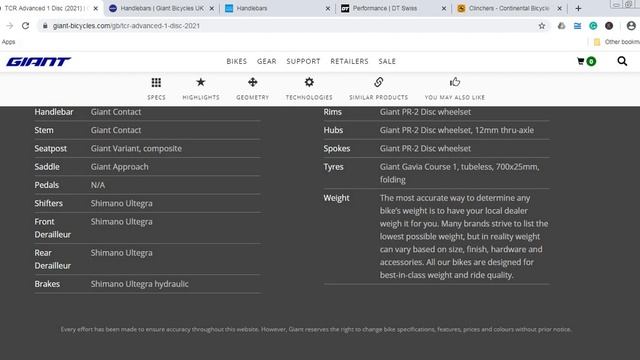Screen dimensions: 640x360
Task: Switch to the blue-icon Handlebars tab
Action: (x=278, y=8)
